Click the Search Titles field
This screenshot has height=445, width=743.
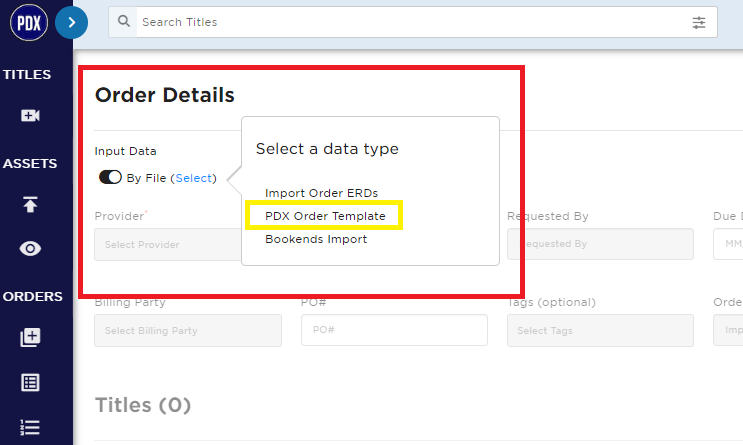click(412, 22)
